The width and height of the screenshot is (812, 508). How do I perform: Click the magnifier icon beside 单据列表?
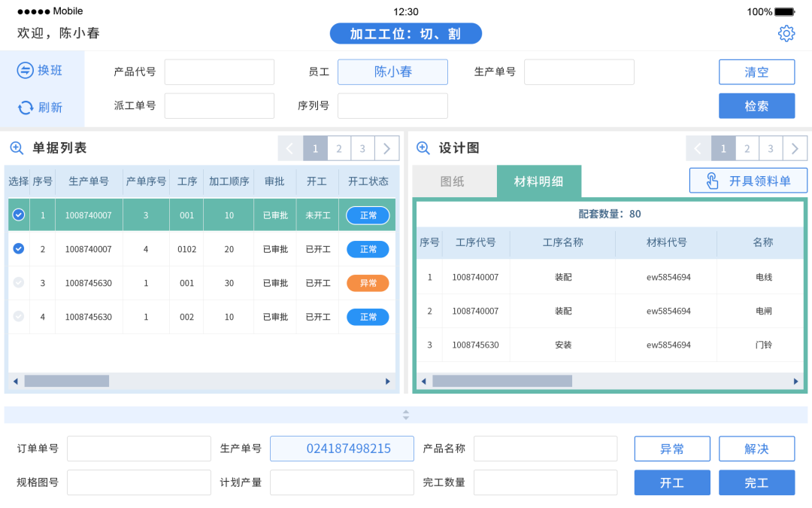tap(17, 148)
